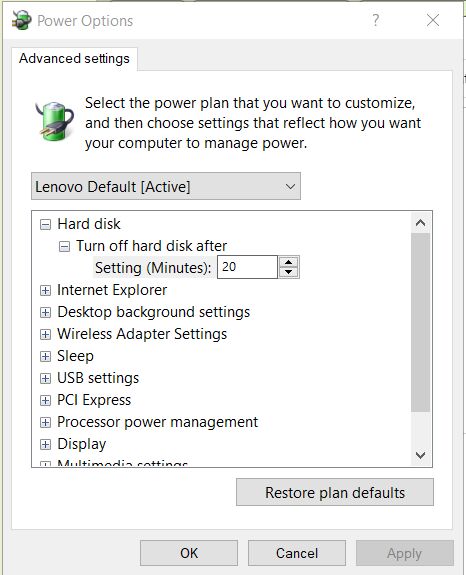Expand the PCI Express node
The image size is (466, 575).
45,400
